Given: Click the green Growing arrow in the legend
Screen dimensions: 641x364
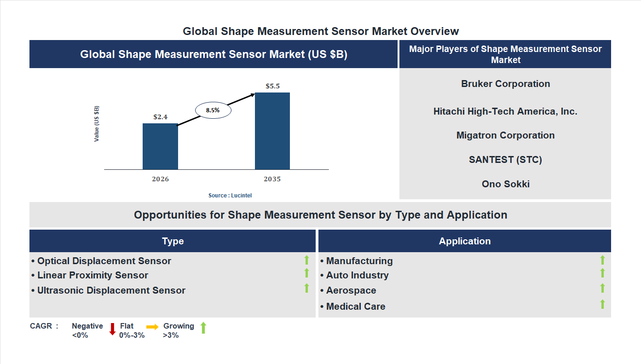Looking at the screenshot, I should click(x=203, y=328).
